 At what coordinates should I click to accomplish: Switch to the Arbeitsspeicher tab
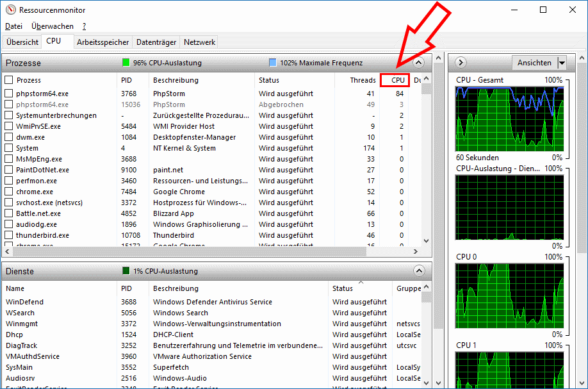pos(102,42)
